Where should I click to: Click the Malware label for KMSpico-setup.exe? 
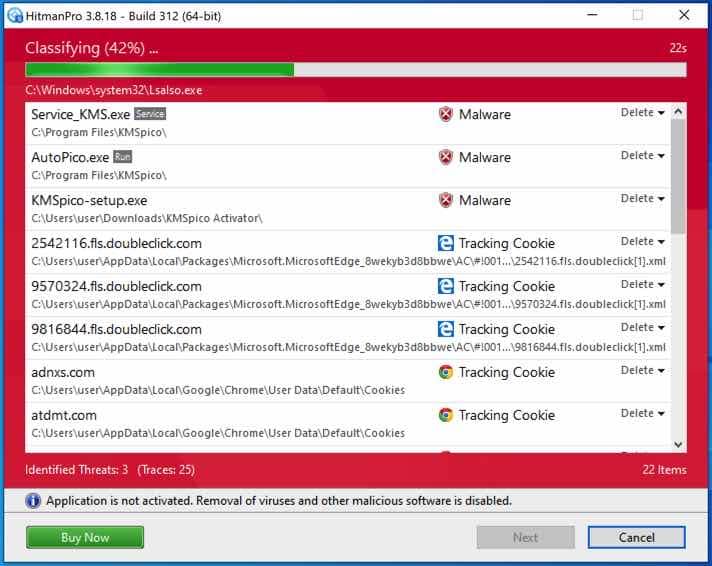(485, 200)
